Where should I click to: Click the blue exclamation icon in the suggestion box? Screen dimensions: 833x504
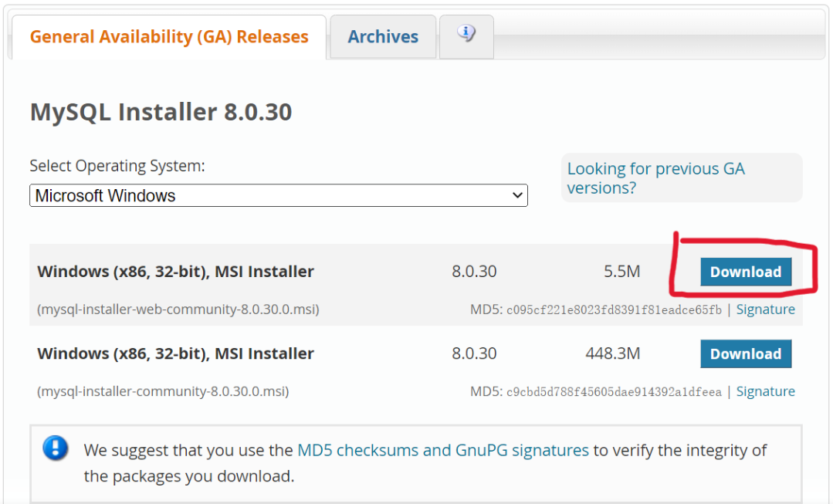pos(56,448)
